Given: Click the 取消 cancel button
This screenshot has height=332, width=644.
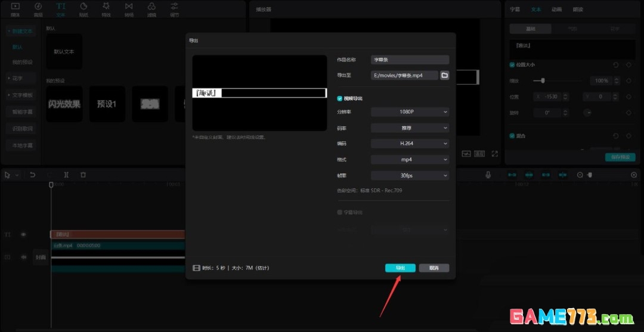Looking at the screenshot, I should pos(434,268).
